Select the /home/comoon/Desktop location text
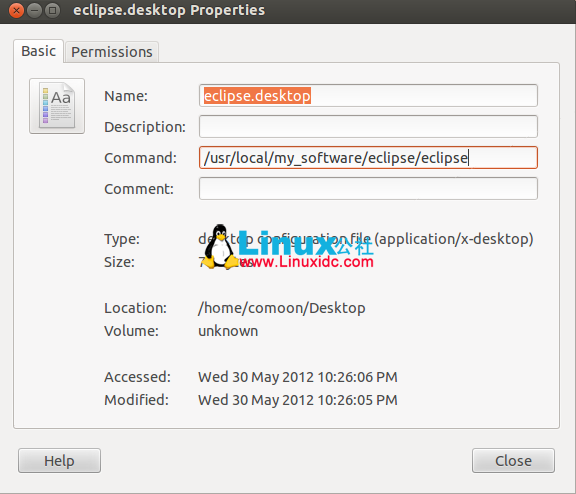576x494 pixels. 282,308
